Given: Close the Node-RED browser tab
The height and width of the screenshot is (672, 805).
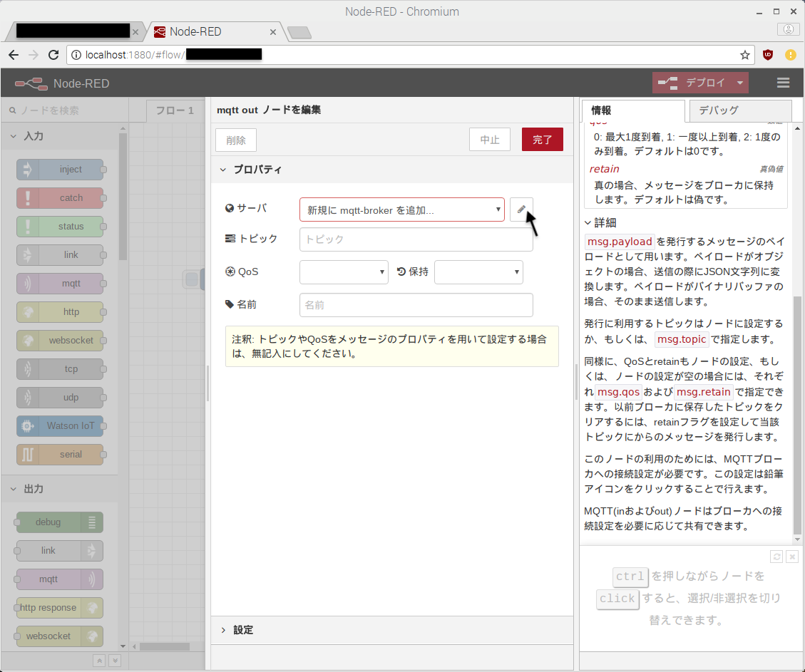Looking at the screenshot, I should (273, 32).
